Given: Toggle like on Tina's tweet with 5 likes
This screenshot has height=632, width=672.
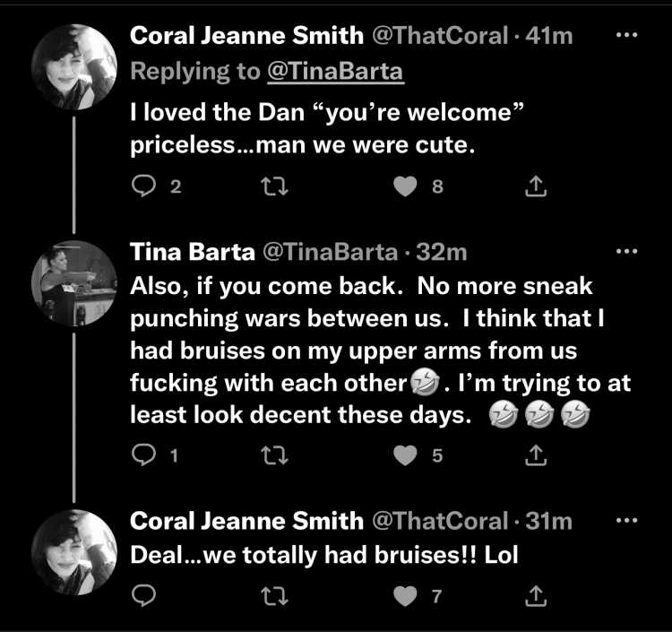Looking at the screenshot, I should pos(405,455).
